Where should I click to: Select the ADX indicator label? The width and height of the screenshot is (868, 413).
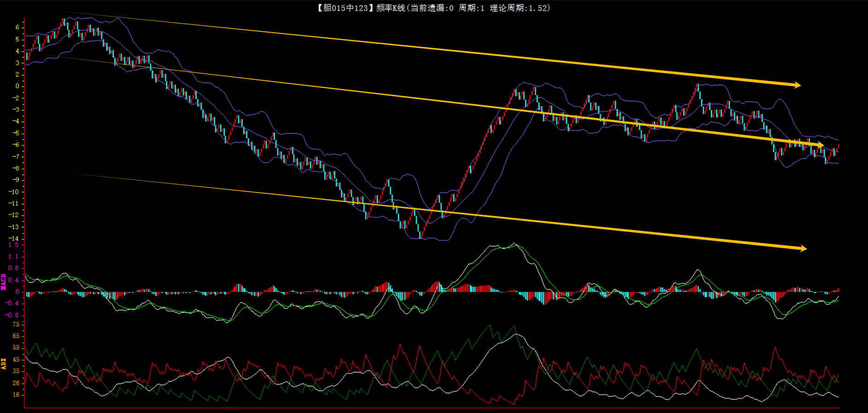(x=4, y=364)
